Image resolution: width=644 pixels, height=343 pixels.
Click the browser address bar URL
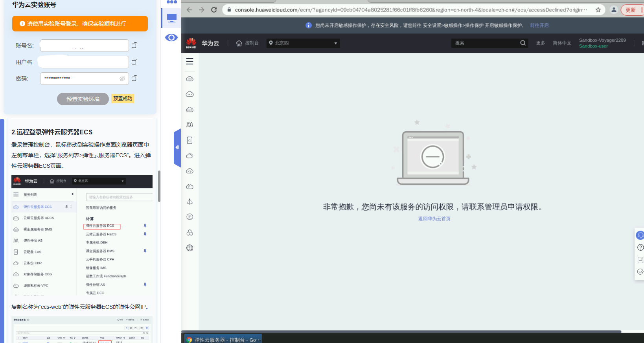[x=411, y=10]
